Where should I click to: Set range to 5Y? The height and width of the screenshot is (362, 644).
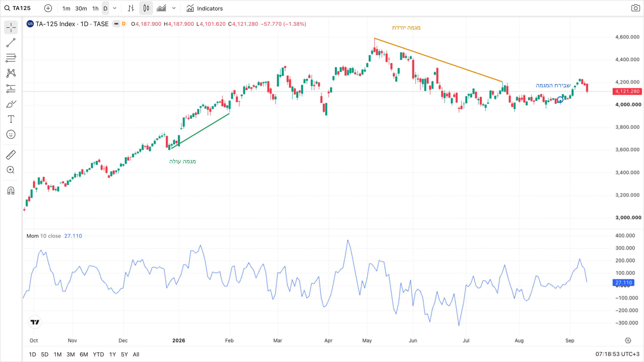tap(125, 354)
